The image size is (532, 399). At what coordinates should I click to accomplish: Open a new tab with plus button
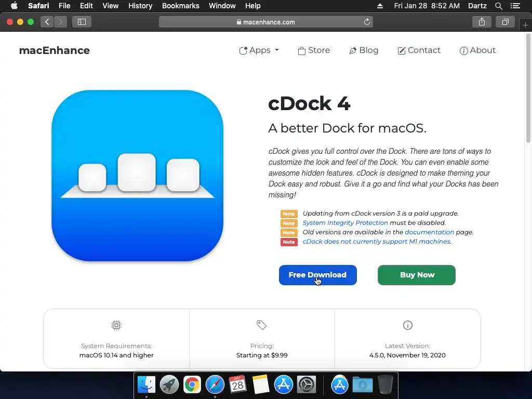tap(525, 25)
